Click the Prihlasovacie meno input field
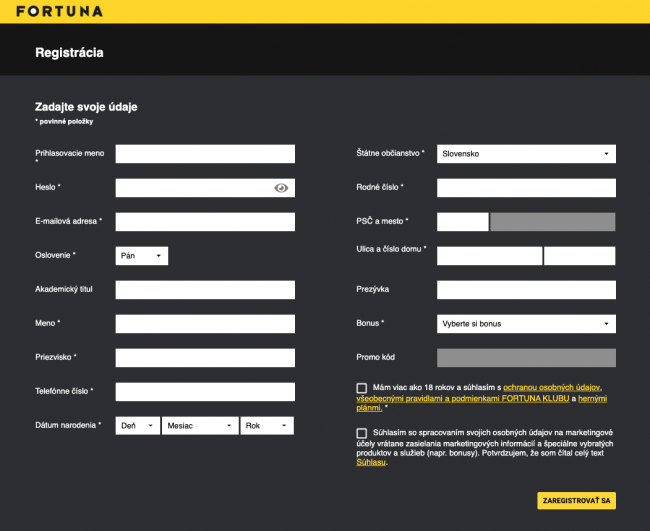650x531 pixels. tap(205, 154)
